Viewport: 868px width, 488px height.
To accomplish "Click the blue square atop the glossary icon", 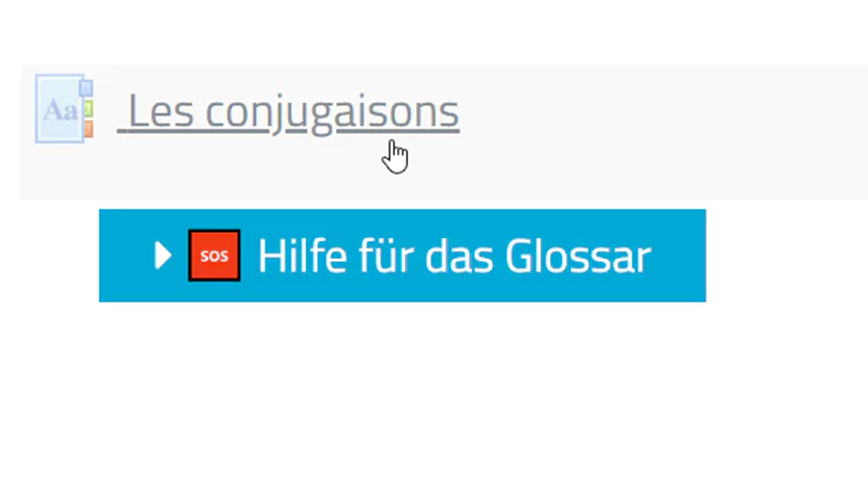I will [86, 87].
